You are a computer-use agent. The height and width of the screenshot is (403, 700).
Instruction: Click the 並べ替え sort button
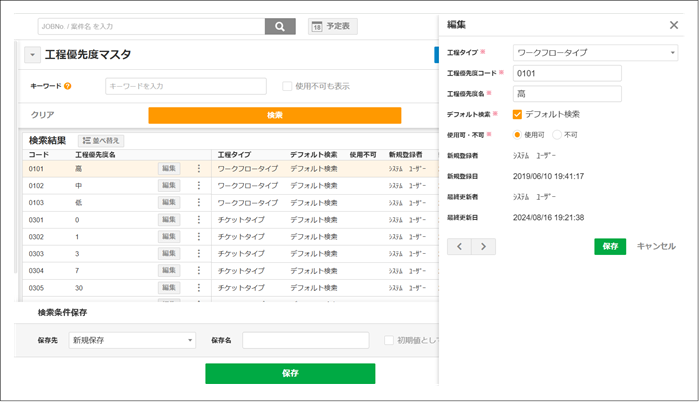(x=101, y=141)
